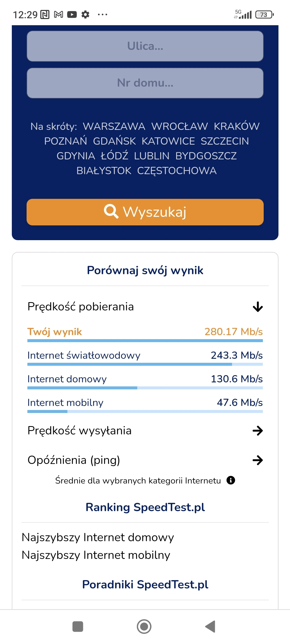Screen dimensions: 290x644
Task: Select the KRAKÓW city shortcut
Action: pyautogui.click(x=237, y=126)
